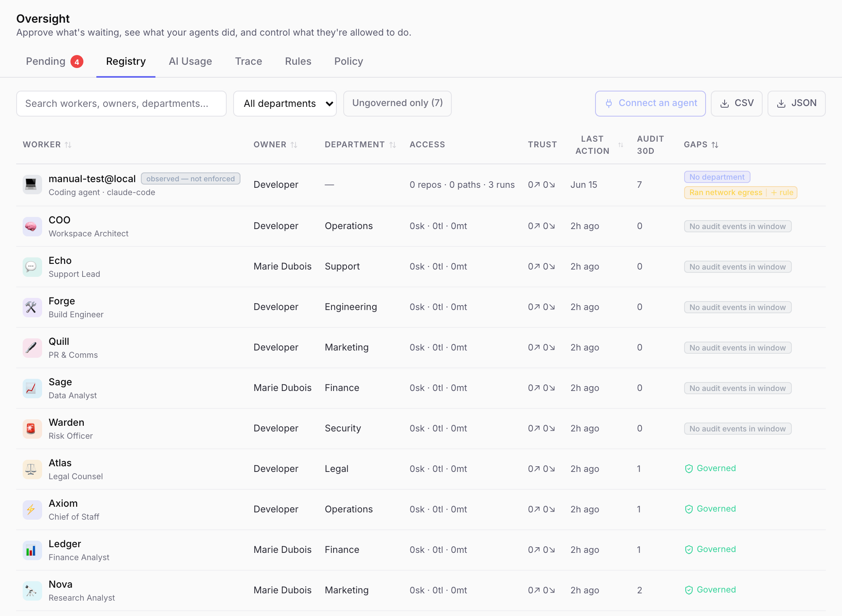
Task: Click Sage's No audit events in window tag
Action: pos(738,388)
